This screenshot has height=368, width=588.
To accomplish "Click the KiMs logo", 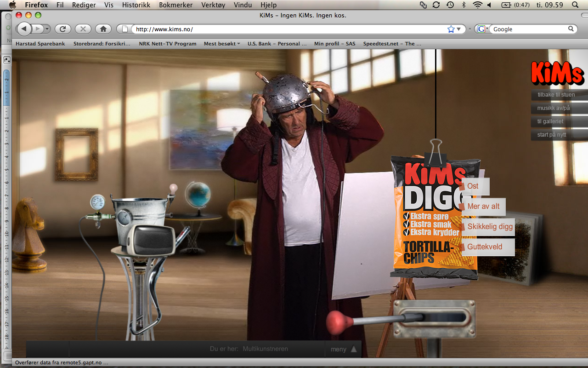I will [557, 73].
